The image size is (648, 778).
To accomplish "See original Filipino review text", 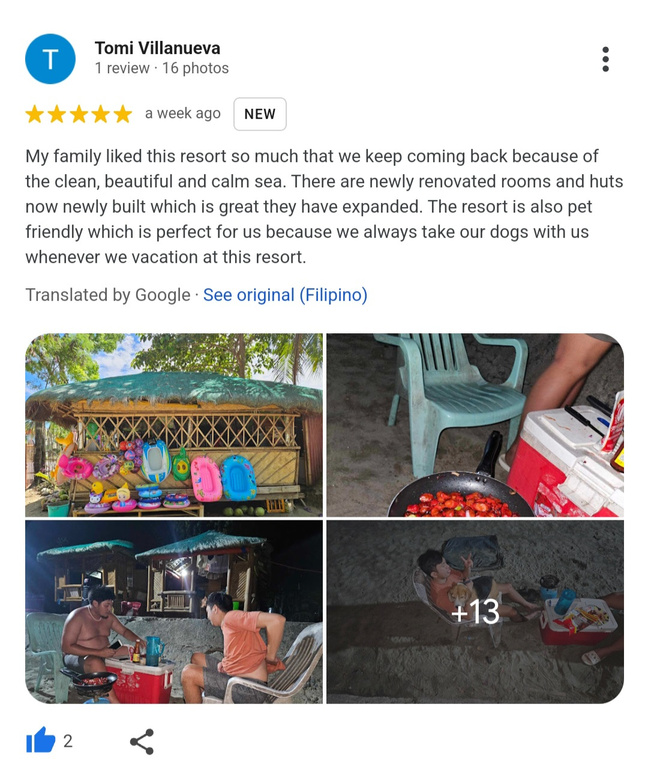I will [285, 295].
